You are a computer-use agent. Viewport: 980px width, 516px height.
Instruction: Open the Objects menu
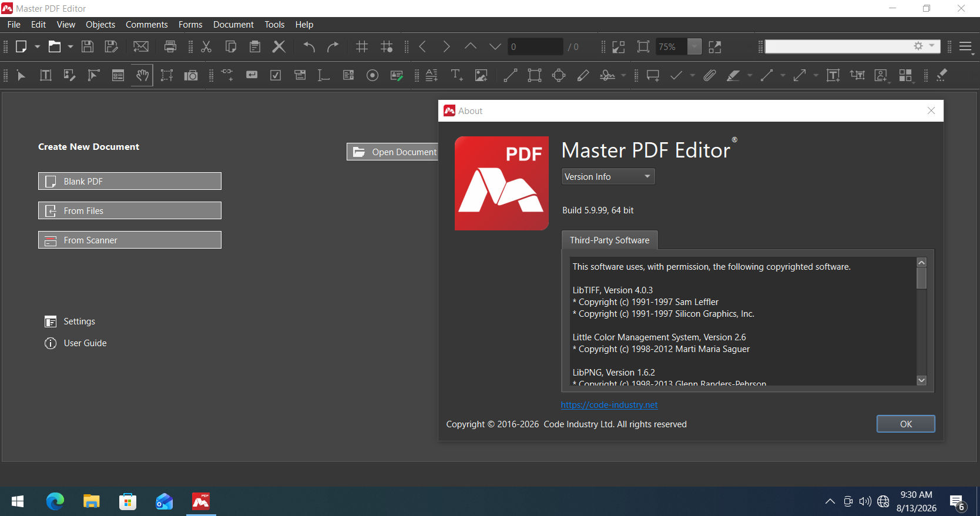[100, 25]
